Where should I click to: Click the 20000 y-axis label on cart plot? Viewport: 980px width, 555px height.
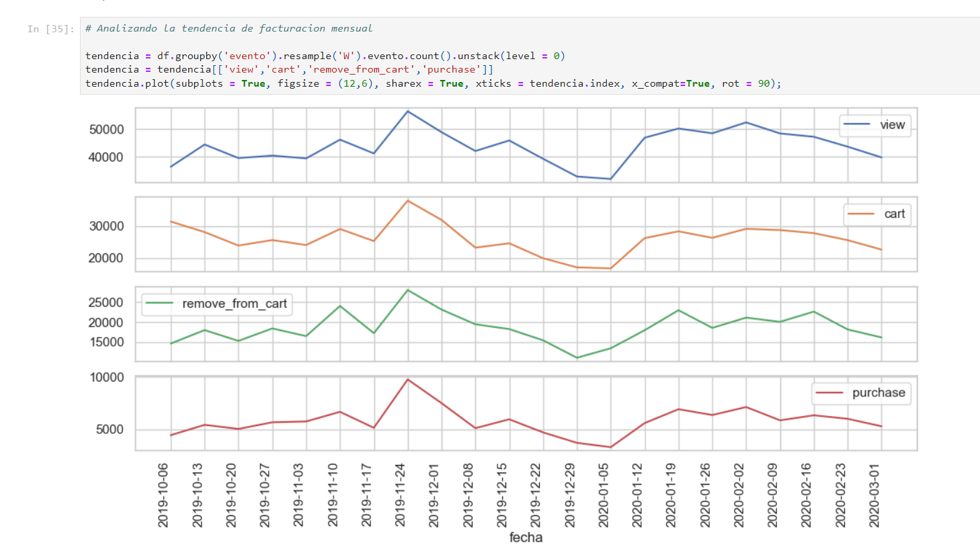(106, 258)
